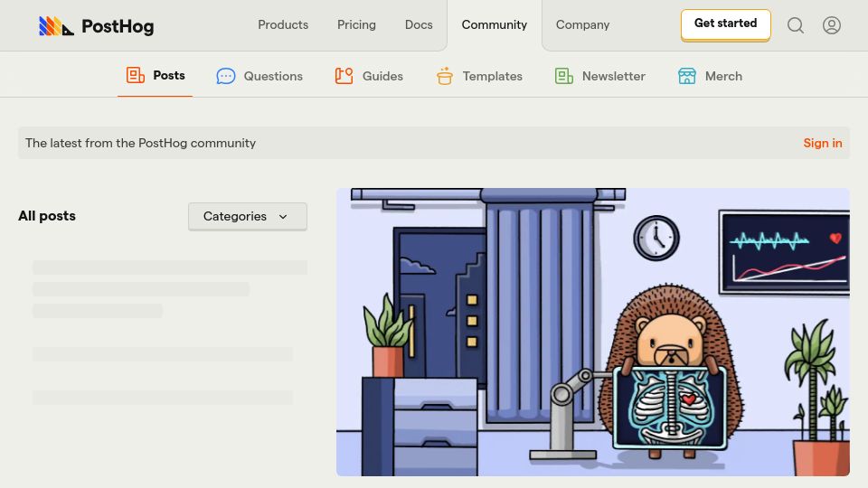Open the Newsletter tab label
The image size is (868, 488).
point(613,76)
